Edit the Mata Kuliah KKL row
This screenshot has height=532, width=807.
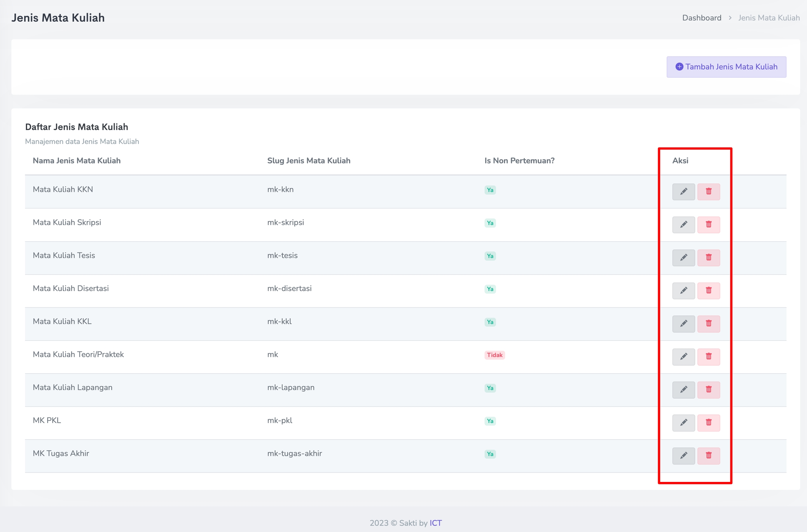[x=683, y=324]
